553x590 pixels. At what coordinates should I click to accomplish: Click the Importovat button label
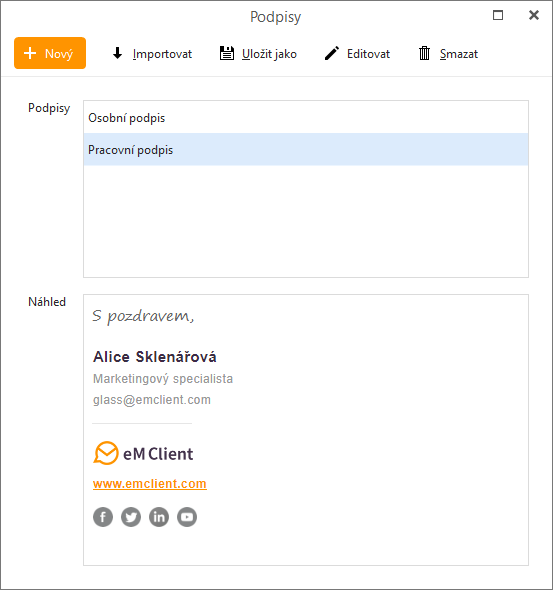(162, 54)
